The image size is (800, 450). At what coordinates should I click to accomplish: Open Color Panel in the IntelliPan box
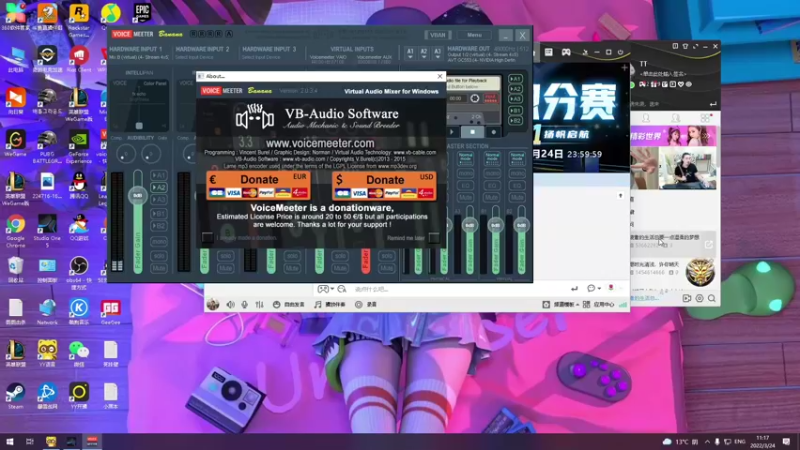[x=155, y=83]
